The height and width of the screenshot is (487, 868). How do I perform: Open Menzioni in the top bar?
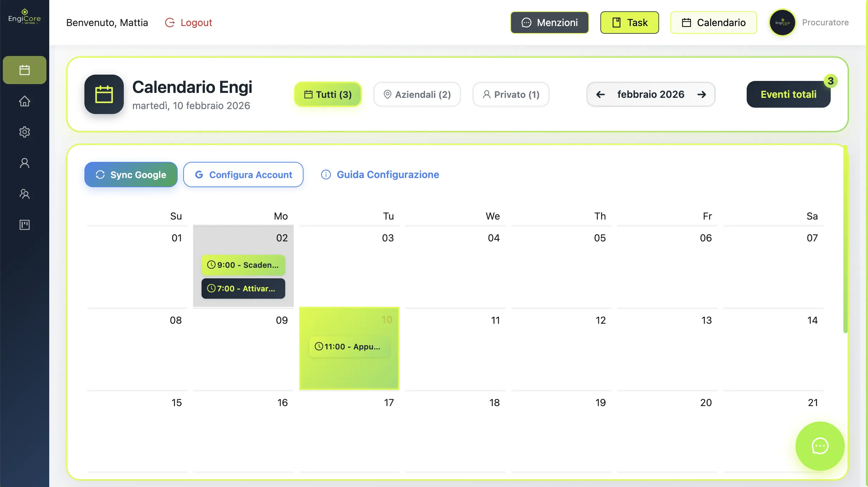[550, 23]
